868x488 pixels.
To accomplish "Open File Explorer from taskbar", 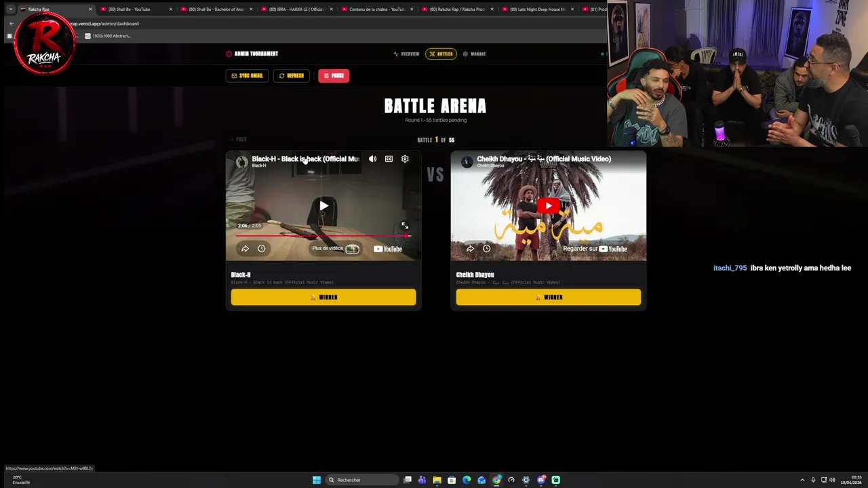I will [x=437, y=480].
